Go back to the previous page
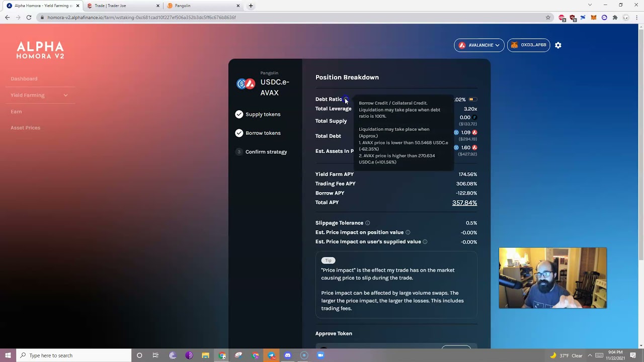644x362 pixels. pos(7,18)
